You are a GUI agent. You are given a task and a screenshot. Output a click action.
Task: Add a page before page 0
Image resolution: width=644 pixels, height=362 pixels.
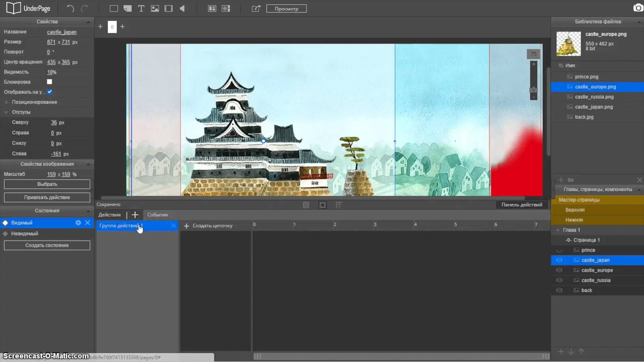coord(100,27)
